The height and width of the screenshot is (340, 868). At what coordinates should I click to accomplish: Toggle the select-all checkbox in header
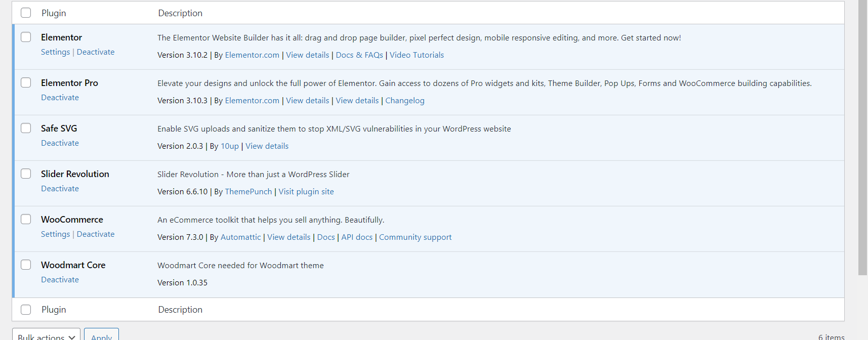(26, 13)
